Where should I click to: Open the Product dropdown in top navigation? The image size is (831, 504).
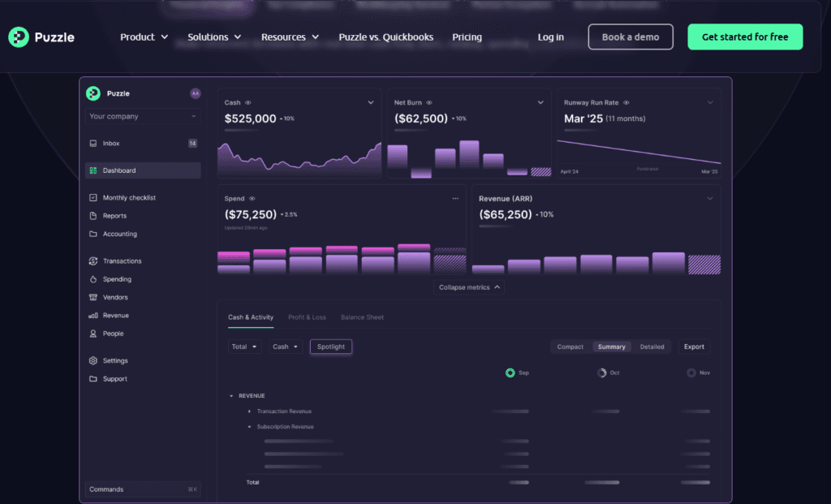pyautogui.click(x=144, y=37)
